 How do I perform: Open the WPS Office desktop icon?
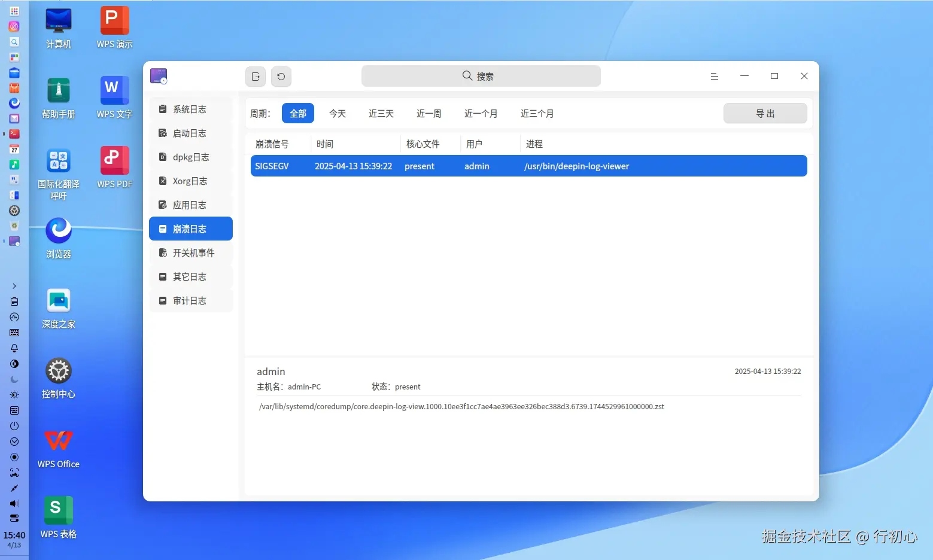(x=59, y=449)
